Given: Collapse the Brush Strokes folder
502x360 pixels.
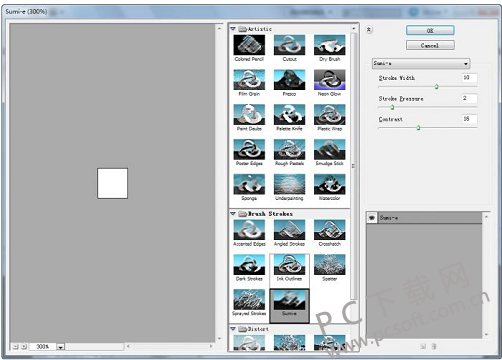Looking at the screenshot, I should tap(233, 214).
